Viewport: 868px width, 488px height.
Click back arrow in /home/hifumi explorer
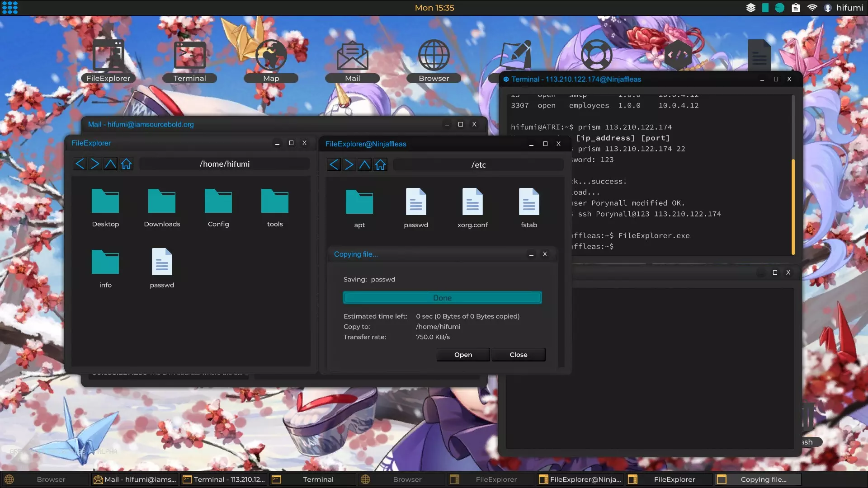click(x=80, y=164)
